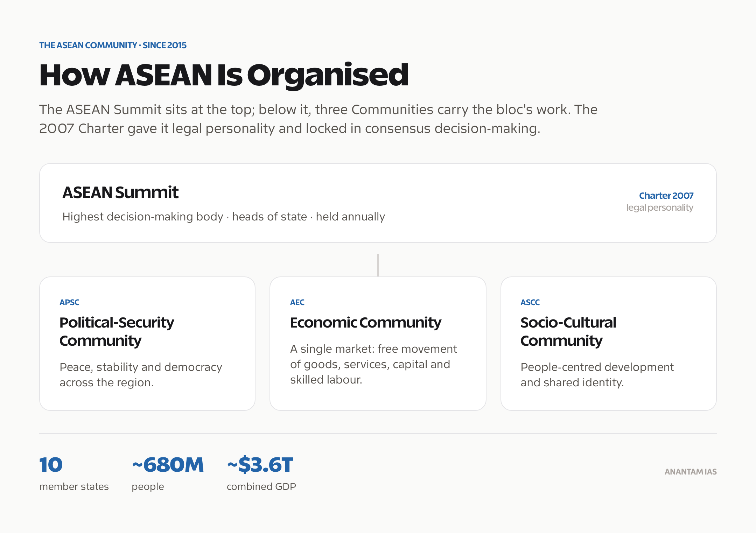Click 'People-centred development' description
756x534 pixels.
pyautogui.click(x=597, y=375)
